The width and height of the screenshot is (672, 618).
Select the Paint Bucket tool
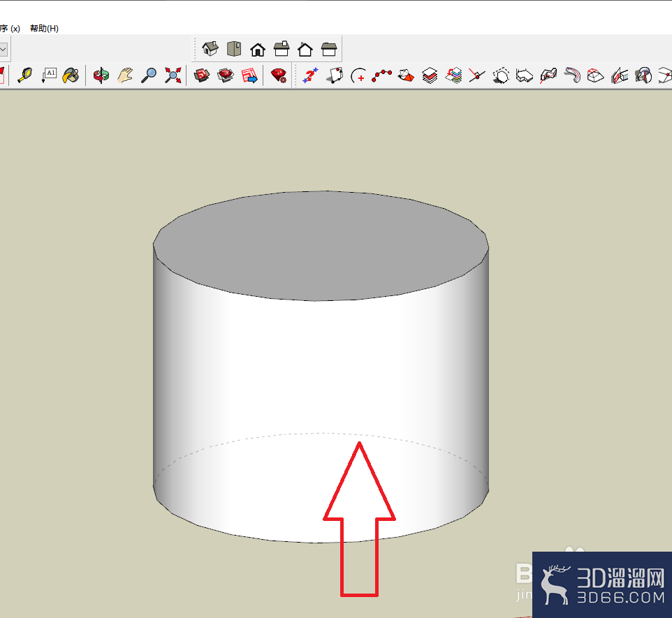pyautogui.click(x=71, y=75)
